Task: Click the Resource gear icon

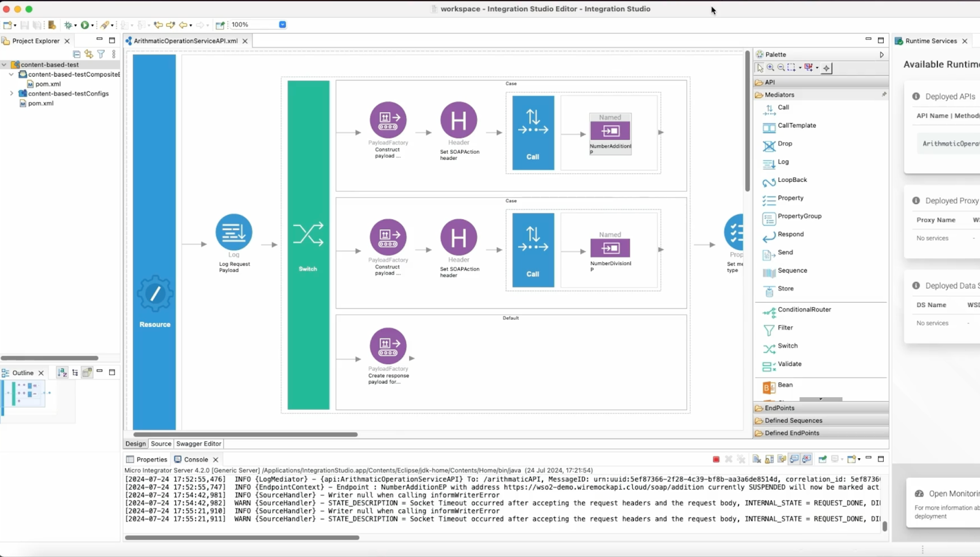Action: (155, 294)
